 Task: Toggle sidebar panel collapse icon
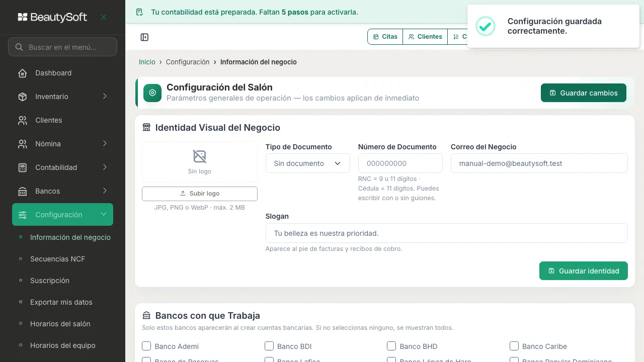144,37
